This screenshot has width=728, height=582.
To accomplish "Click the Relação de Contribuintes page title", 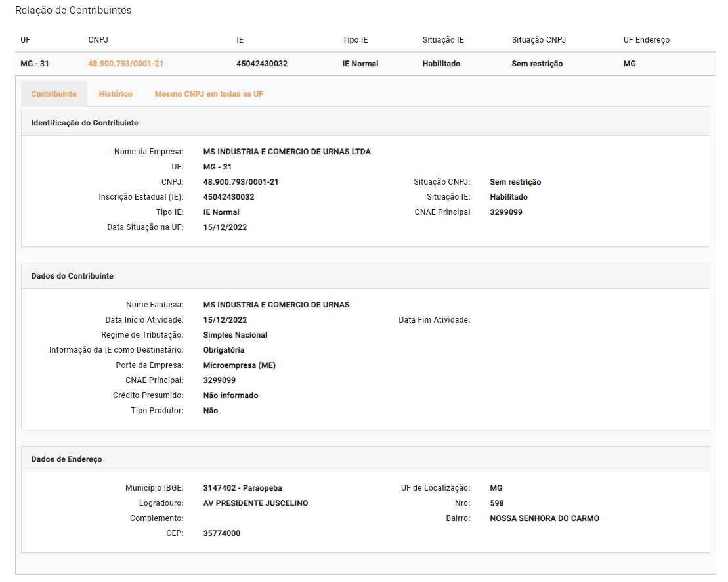I will click(73, 11).
